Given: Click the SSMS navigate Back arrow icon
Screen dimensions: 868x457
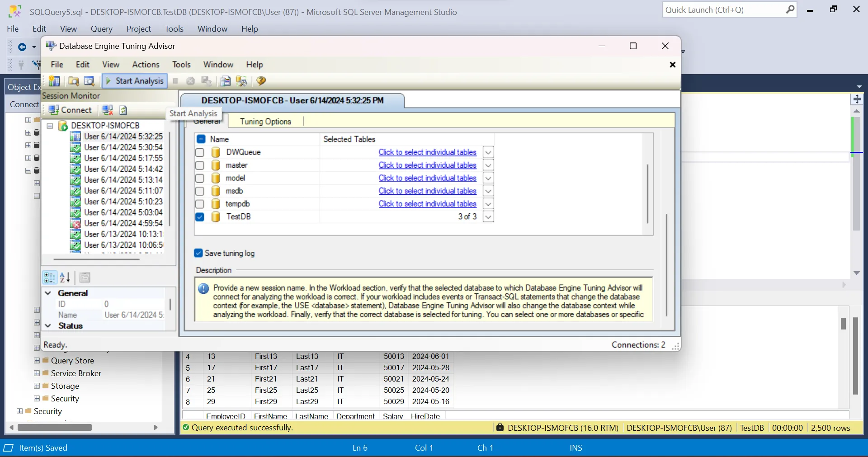Looking at the screenshot, I should [22, 47].
